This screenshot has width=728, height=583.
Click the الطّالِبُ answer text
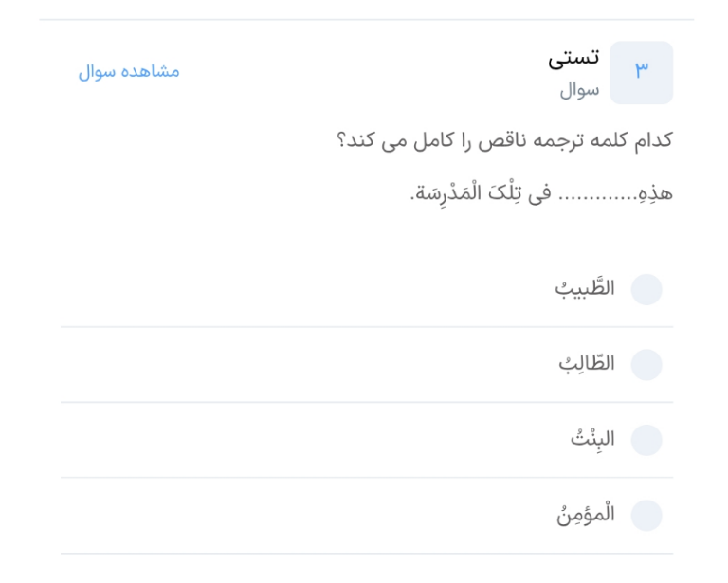coord(587,363)
